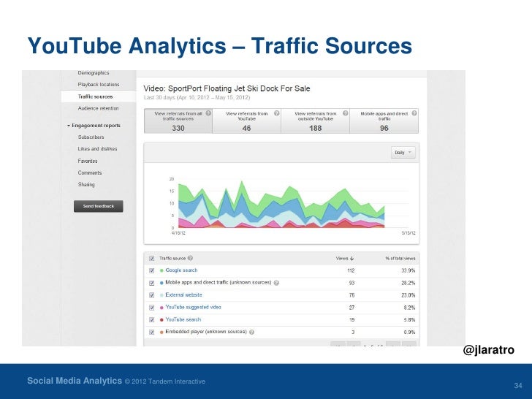Click green dot swatch for Google search
Viewport: 532px width, 399px height.
click(161, 270)
